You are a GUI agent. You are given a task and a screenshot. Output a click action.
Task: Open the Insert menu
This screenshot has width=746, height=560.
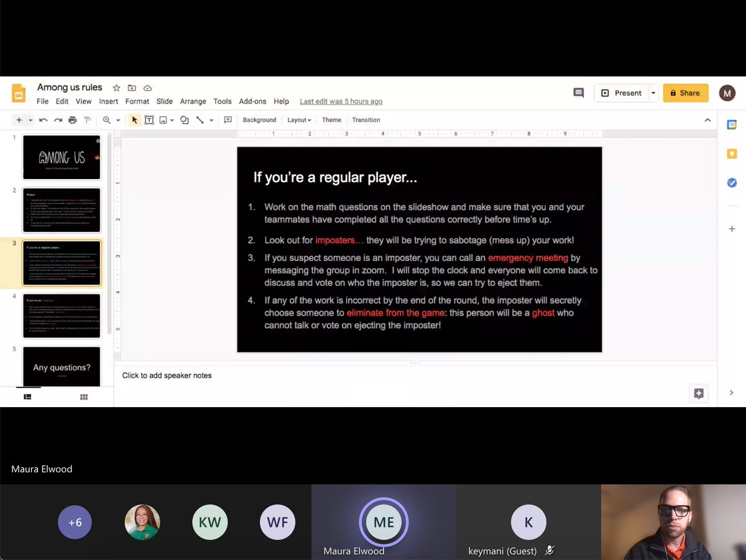109,101
